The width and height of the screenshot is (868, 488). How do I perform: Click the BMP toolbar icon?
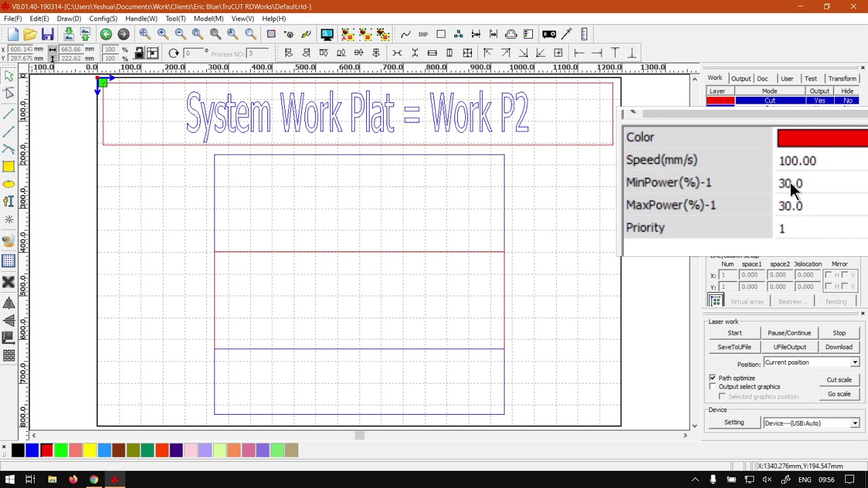pos(423,35)
